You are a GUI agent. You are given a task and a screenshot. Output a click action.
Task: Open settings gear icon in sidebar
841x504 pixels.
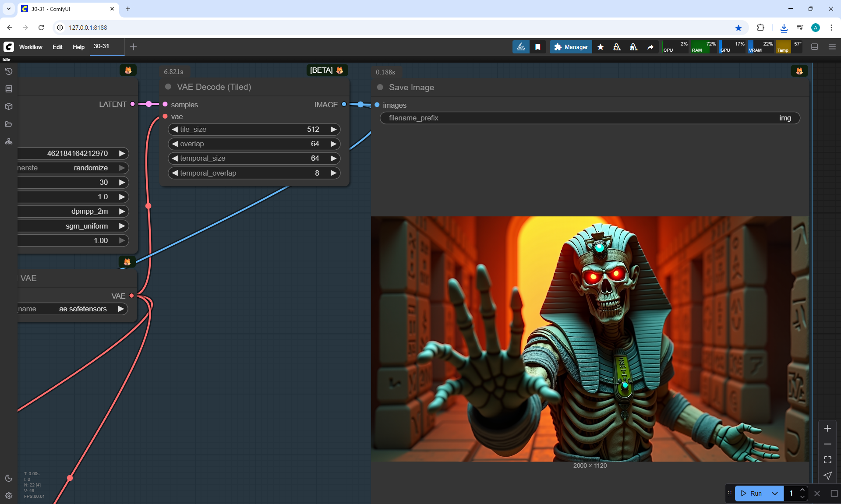tap(9, 496)
